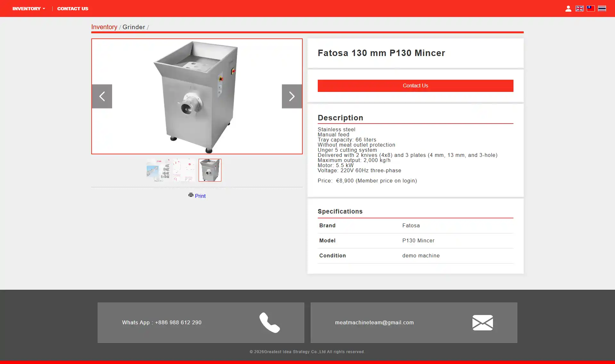Show next product image arrow
Screen dimensions: 615x364
pyautogui.click(x=292, y=96)
